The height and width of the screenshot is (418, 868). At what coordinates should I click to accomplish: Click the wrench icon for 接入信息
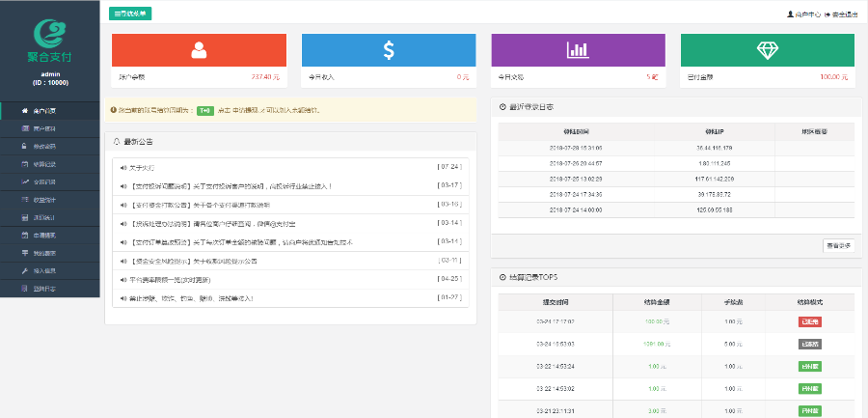pyautogui.click(x=24, y=271)
